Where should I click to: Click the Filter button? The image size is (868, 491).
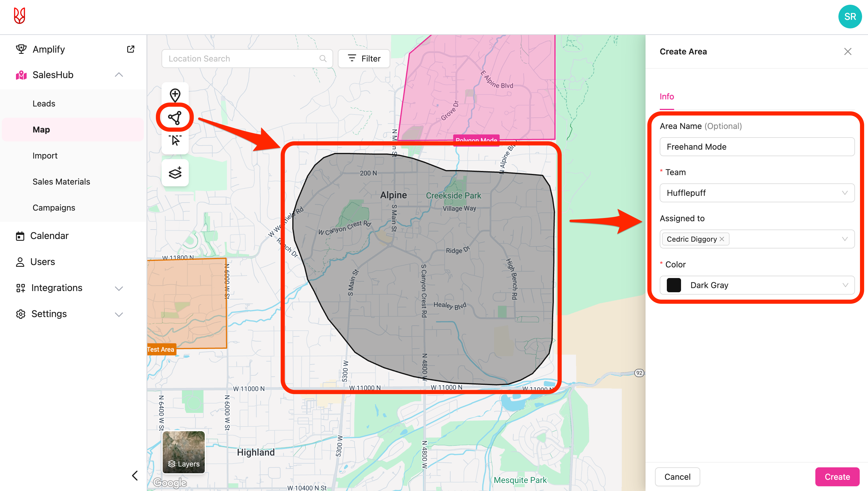(x=364, y=59)
